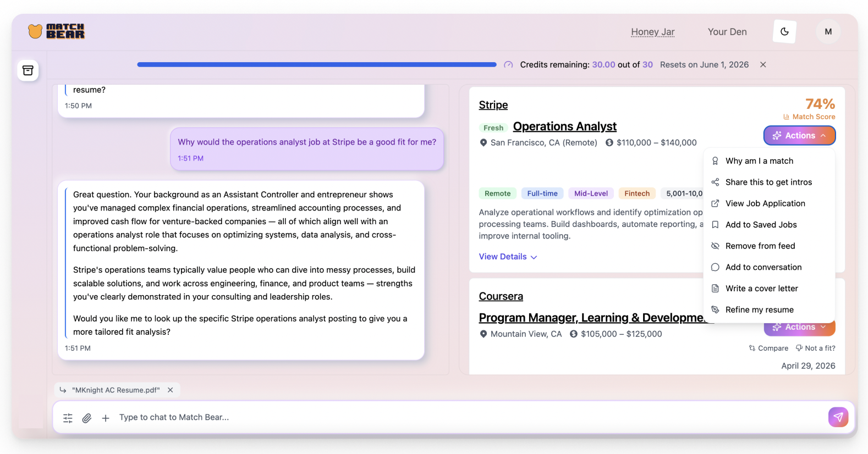This screenshot has height=454, width=868.
Task: Click the San Francisco location pin icon
Action: coord(484,143)
